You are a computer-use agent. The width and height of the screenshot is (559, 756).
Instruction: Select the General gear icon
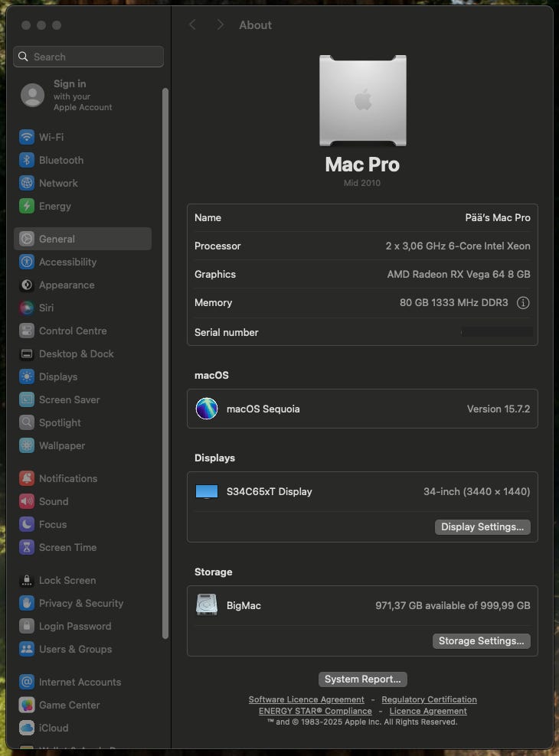[27, 240]
